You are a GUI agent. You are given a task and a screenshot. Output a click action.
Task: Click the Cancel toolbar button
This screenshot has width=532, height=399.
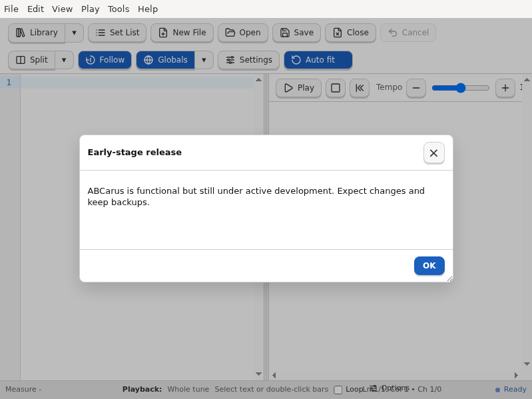(408, 33)
